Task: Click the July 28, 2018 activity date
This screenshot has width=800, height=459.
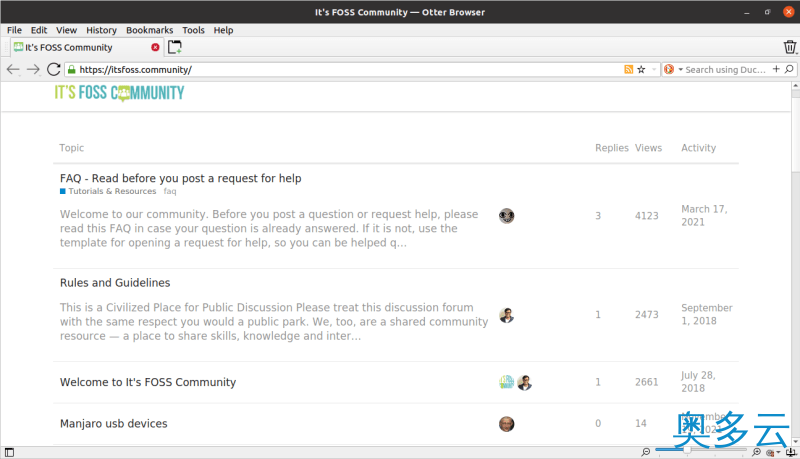Action: 698,381
